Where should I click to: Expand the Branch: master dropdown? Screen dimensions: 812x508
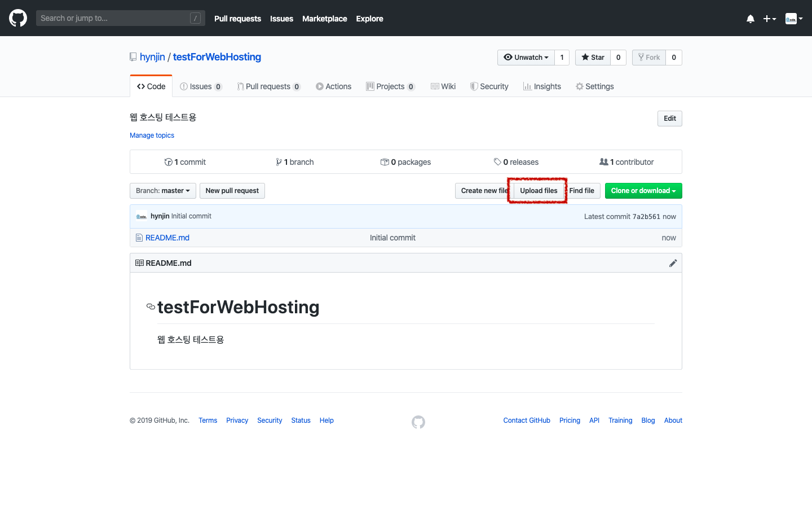(x=163, y=191)
